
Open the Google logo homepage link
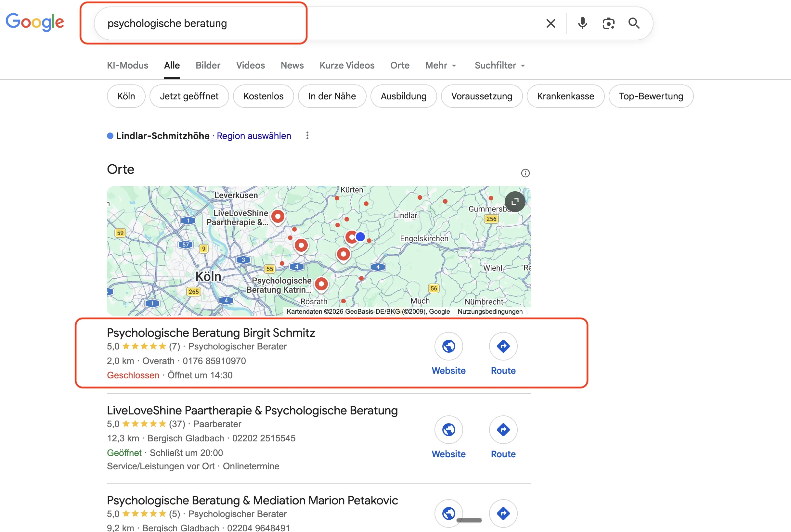click(35, 22)
